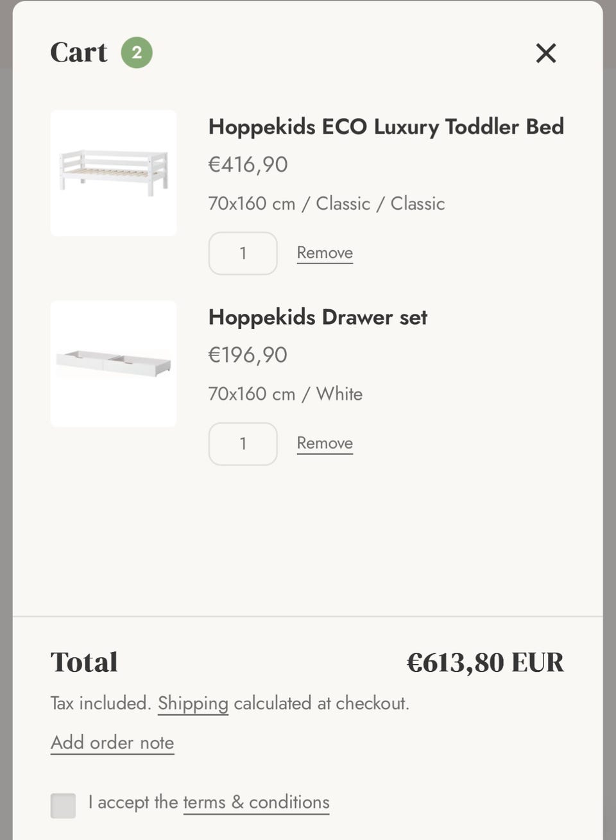Open the Toddler Bed product thumbnail
The image size is (616, 840).
click(x=114, y=173)
